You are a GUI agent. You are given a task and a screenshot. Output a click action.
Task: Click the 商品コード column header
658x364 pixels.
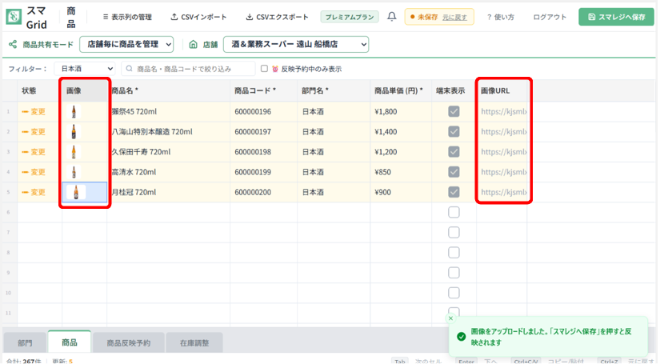(264, 90)
